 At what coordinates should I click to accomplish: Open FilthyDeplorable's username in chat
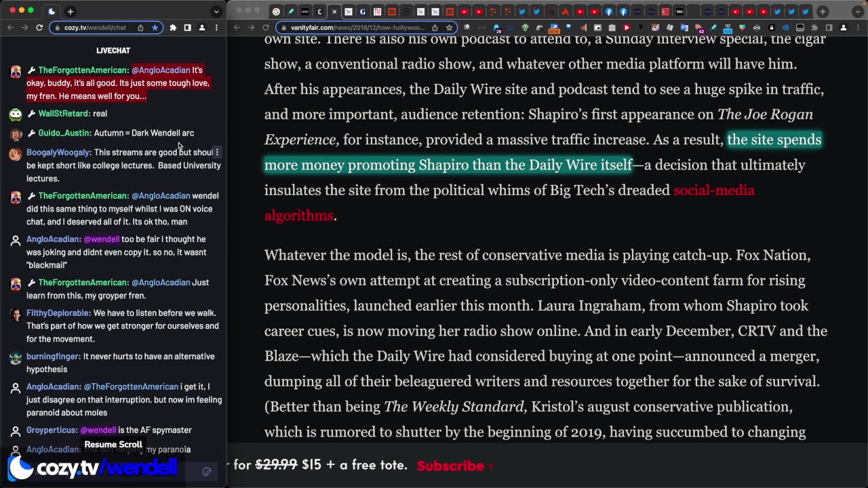58,313
